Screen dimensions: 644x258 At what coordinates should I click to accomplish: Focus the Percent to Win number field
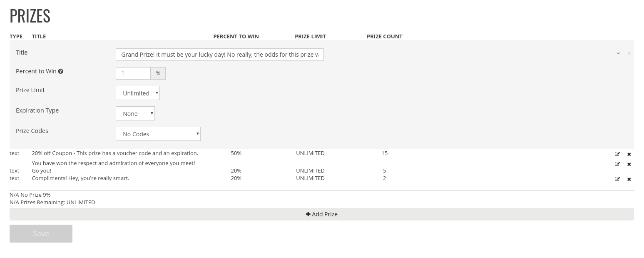point(133,73)
